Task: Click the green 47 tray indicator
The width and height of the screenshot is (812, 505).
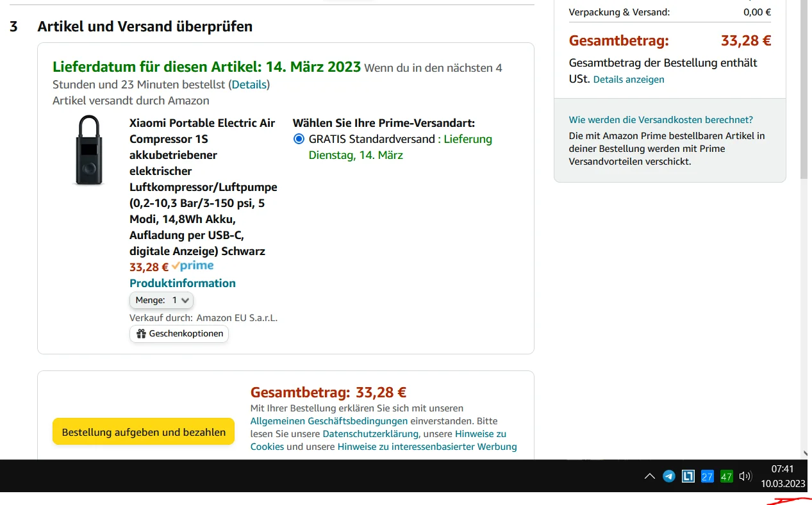Action: (726, 476)
